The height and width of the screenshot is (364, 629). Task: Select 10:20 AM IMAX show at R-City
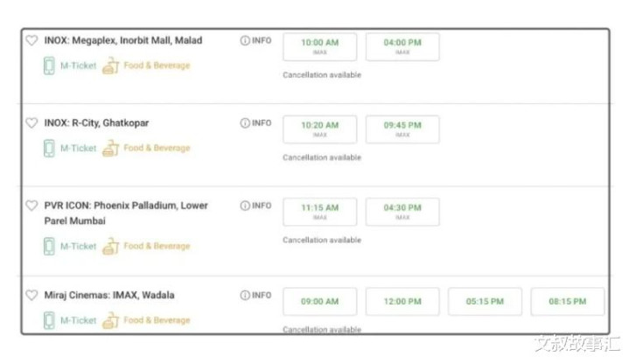[x=319, y=129]
